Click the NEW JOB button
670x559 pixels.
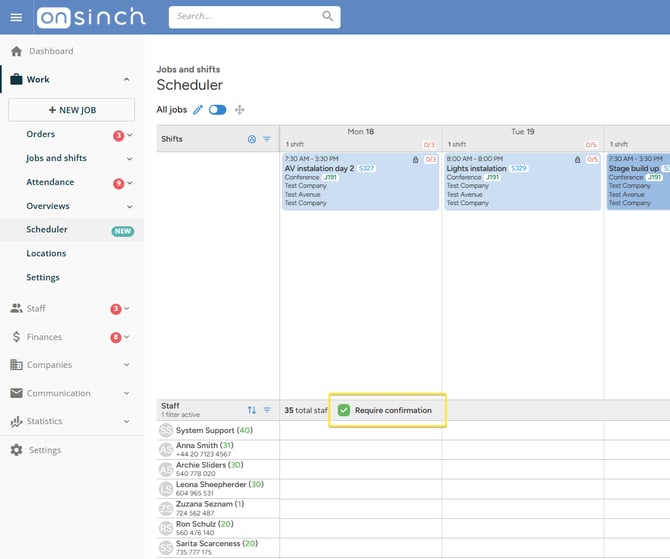pos(71,110)
